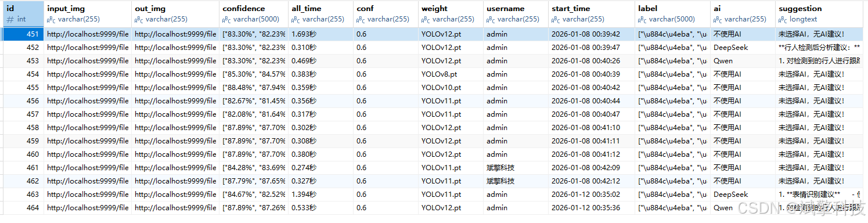Click the ai column header
This screenshot has width=868, height=223.
coord(743,13)
